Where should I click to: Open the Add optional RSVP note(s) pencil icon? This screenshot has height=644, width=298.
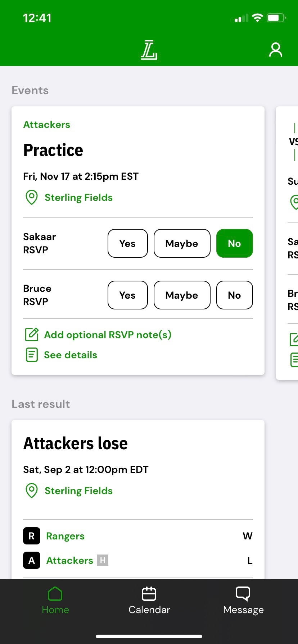[x=32, y=334]
